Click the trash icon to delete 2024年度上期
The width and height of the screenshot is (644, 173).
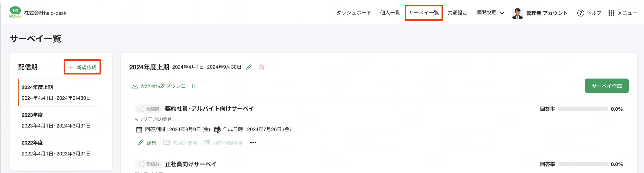[x=262, y=67]
